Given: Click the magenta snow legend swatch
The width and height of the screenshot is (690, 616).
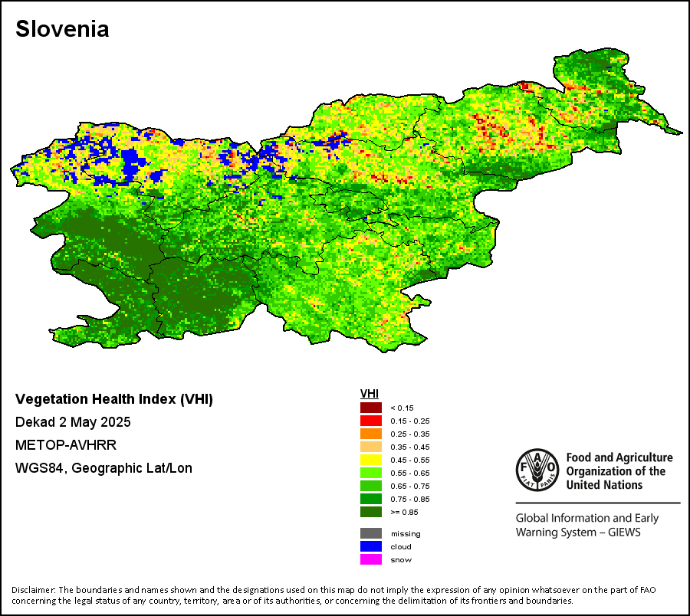Looking at the screenshot, I should coord(371,560).
